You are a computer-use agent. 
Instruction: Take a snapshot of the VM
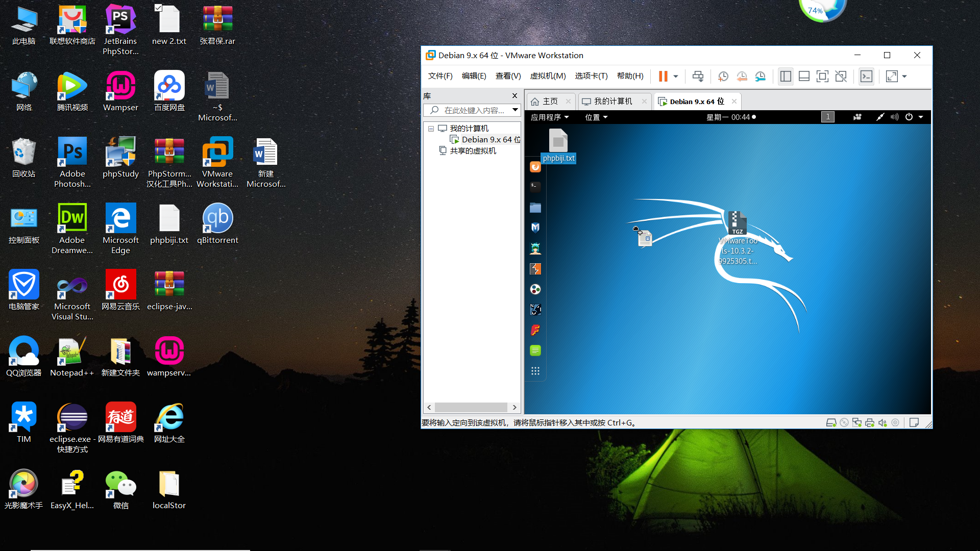click(x=723, y=77)
